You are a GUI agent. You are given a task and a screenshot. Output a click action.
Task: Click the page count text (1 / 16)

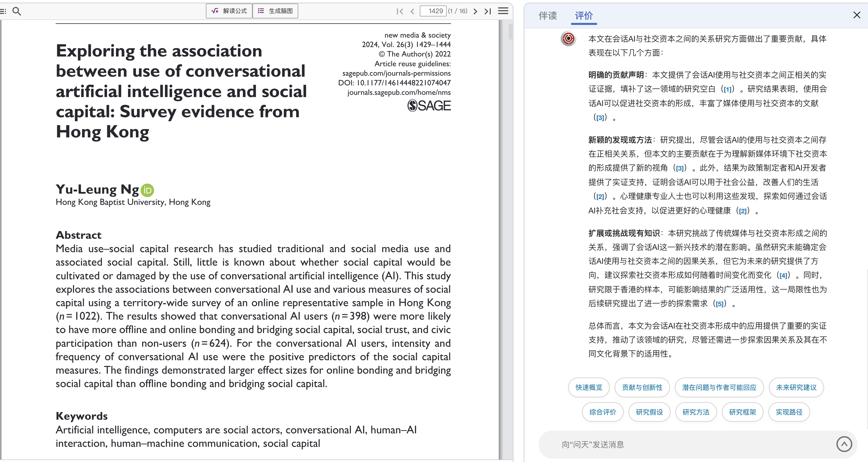coord(458,11)
